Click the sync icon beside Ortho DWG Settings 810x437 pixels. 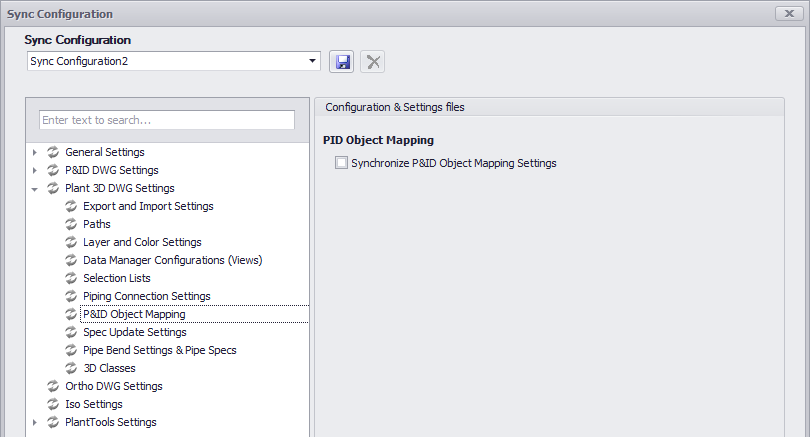pyautogui.click(x=53, y=386)
